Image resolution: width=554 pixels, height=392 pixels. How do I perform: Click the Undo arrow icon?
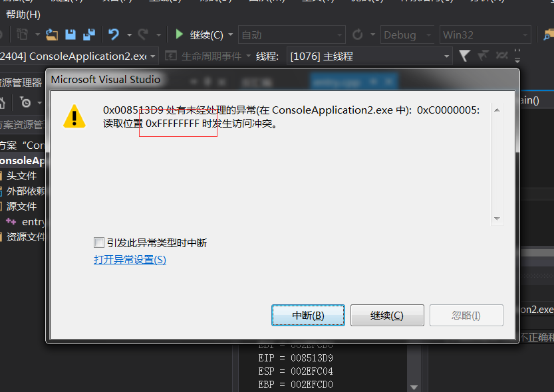[114, 35]
